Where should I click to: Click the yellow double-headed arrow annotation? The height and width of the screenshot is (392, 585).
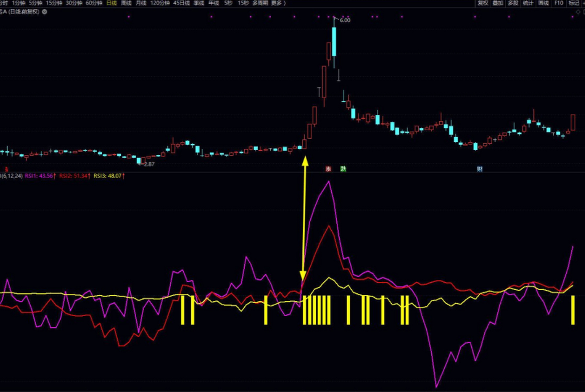click(304, 219)
